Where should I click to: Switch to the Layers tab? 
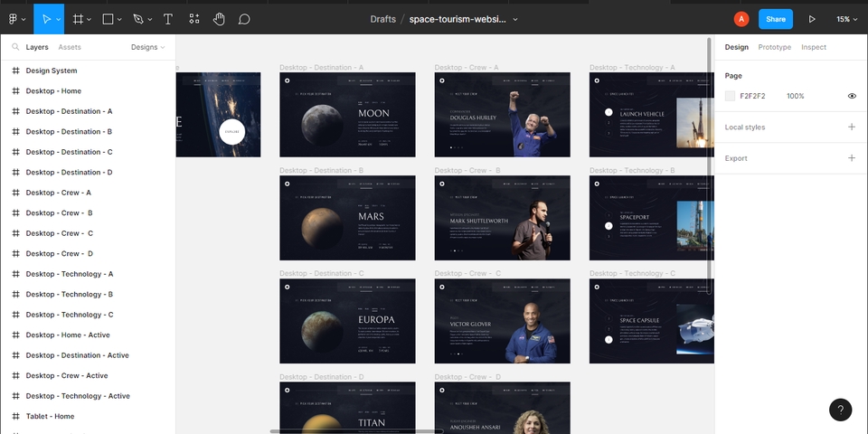[36, 47]
